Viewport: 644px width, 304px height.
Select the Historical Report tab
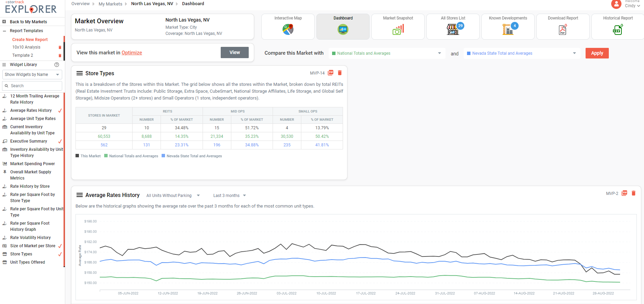pyautogui.click(x=618, y=27)
